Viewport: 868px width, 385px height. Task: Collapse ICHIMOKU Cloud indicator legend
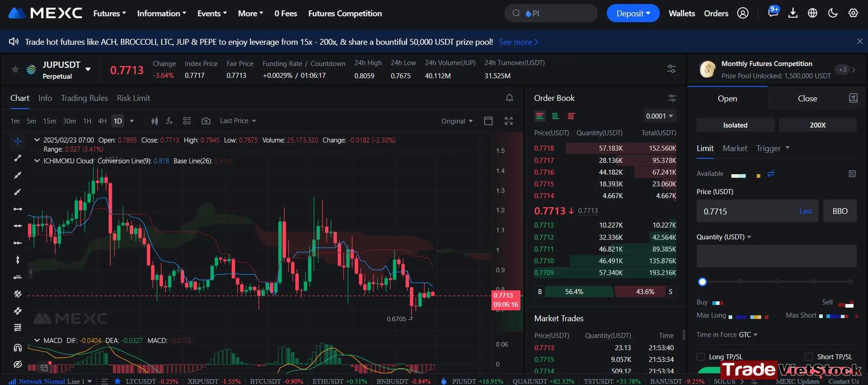(x=37, y=160)
